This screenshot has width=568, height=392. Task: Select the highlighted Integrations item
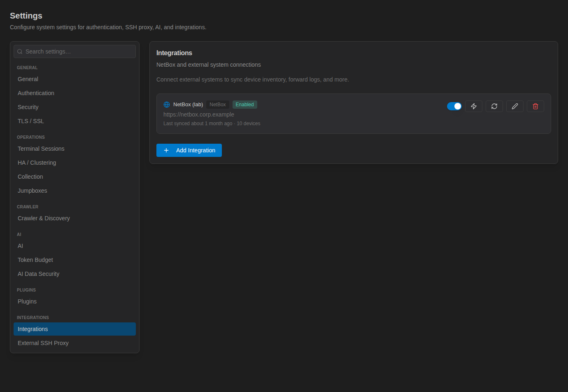[74, 329]
